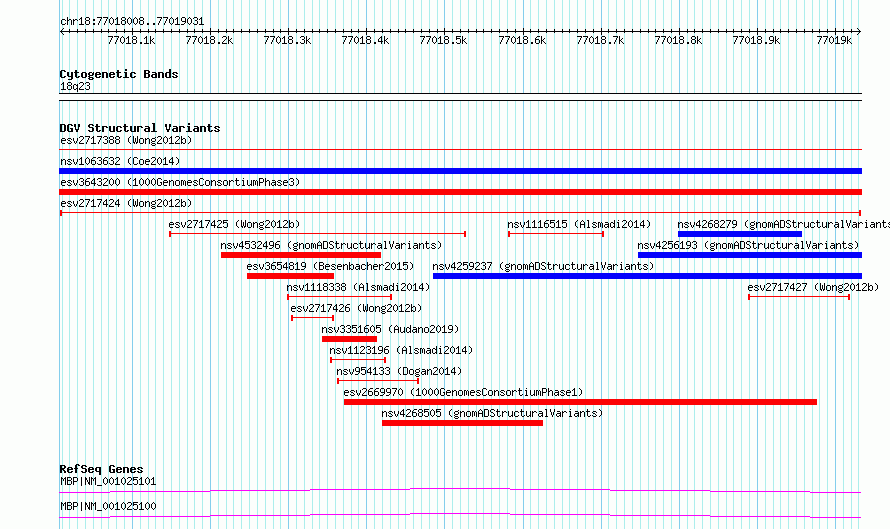This screenshot has width=890, height=529.
Task: Click the red bar under nsv4532496
Action: [x=300, y=255]
